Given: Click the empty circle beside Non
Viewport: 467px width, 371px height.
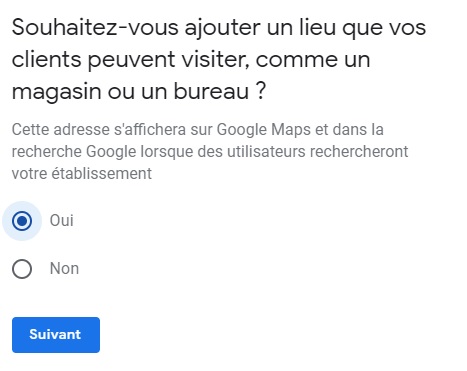Looking at the screenshot, I should click(22, 269).
